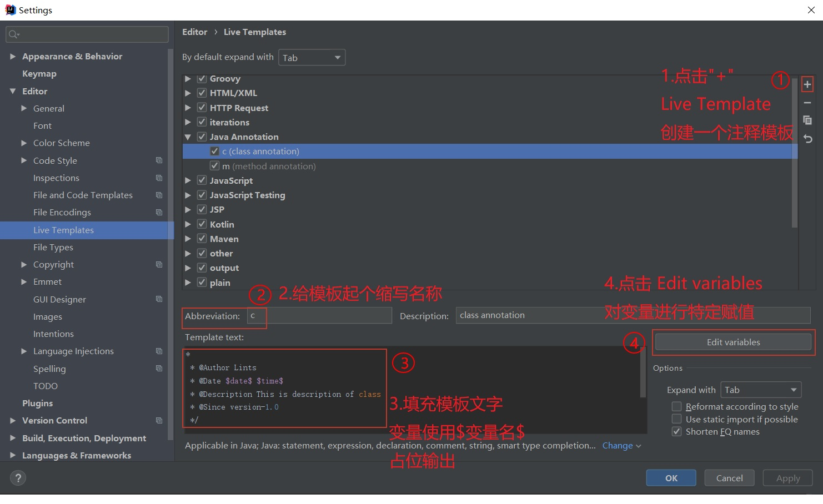Disable Shorten FQ names
Screen dimensions: 823x504
(x=676, y=431)
